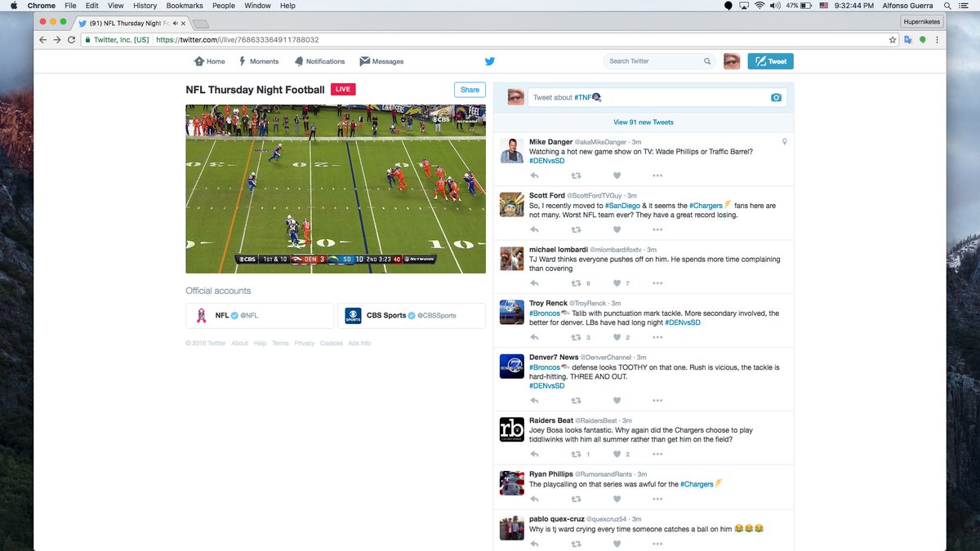Open the Chrome three-dot menu
Image resolution: width=980 pixels, height=551 pixels.
pyautogui.click(x=937, y=39)
